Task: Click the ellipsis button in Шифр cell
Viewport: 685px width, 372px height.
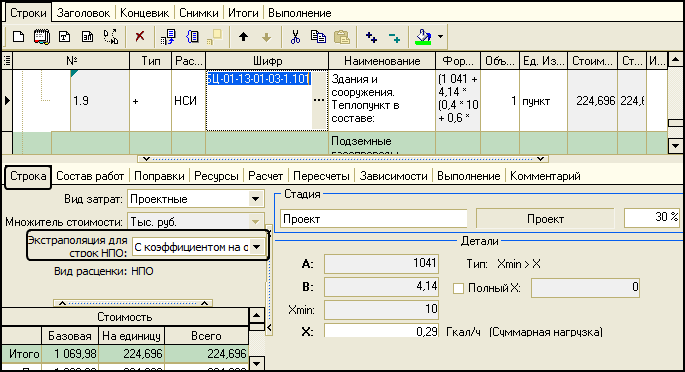Action: (319, 100)
